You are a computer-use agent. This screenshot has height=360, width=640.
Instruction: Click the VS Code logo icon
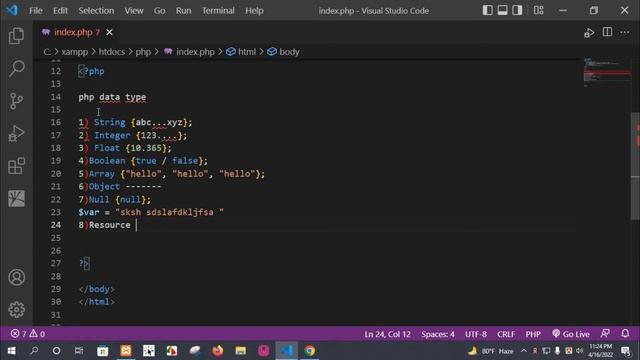12,10
